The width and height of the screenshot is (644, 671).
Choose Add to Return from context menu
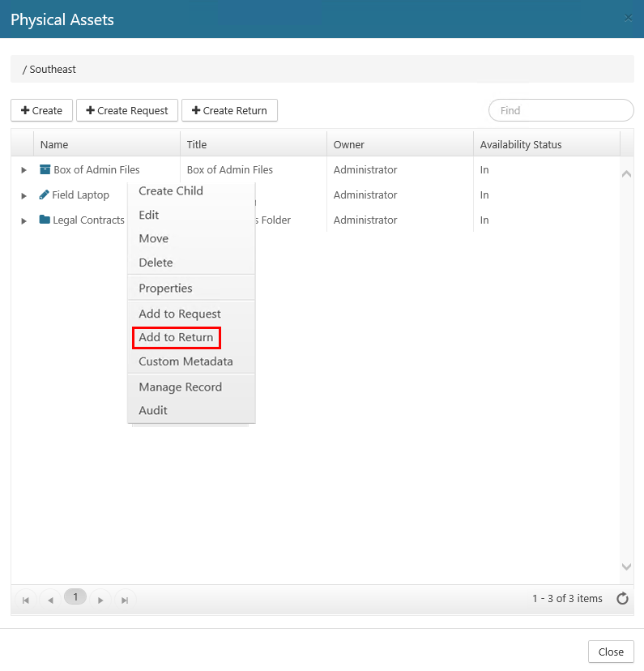pyautogui.click(x=176, y=337)
